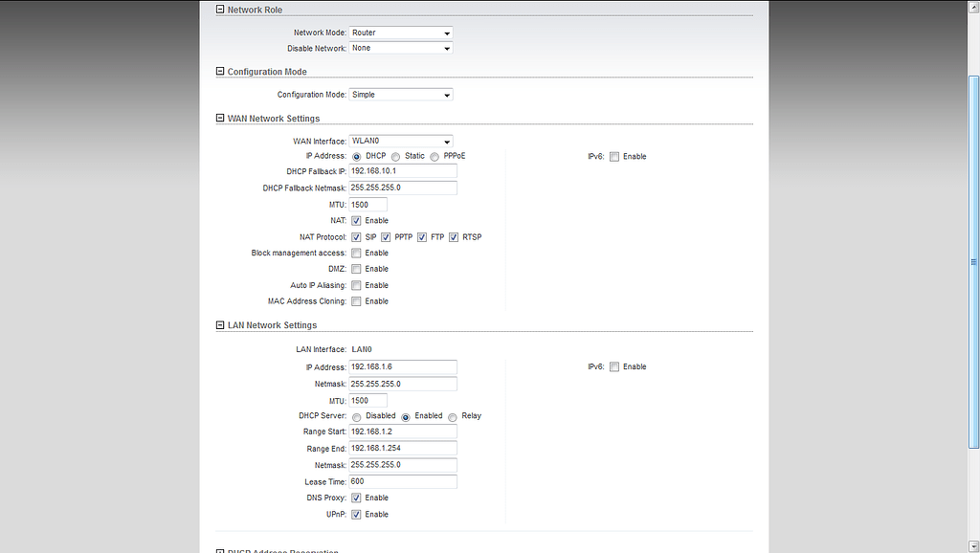Enable IPv6 for LAN settings

pyautogui.click(x=613, y=366)
